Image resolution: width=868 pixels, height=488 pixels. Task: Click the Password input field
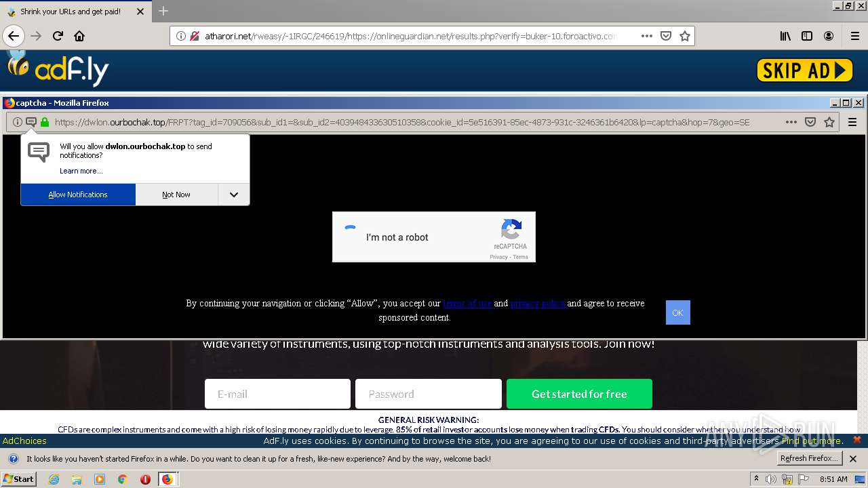[429, 394]
